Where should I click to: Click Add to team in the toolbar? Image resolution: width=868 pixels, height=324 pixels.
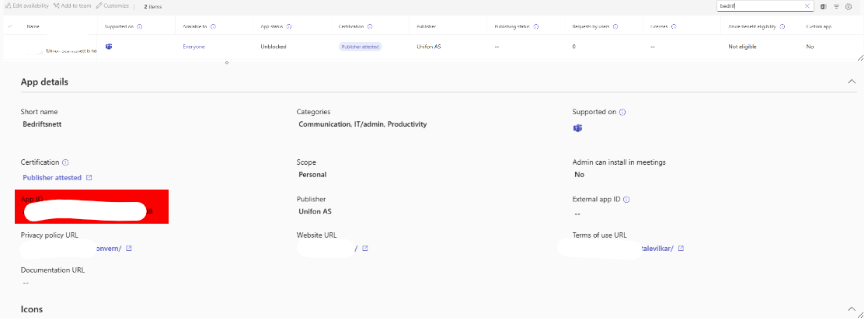coord(72,6)
